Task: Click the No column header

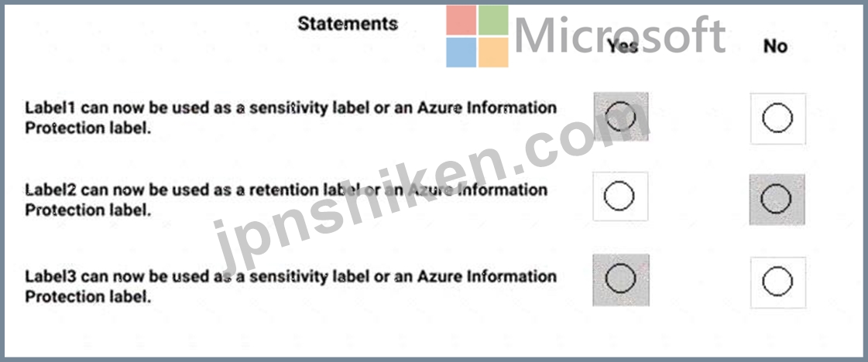Action: 775,46
